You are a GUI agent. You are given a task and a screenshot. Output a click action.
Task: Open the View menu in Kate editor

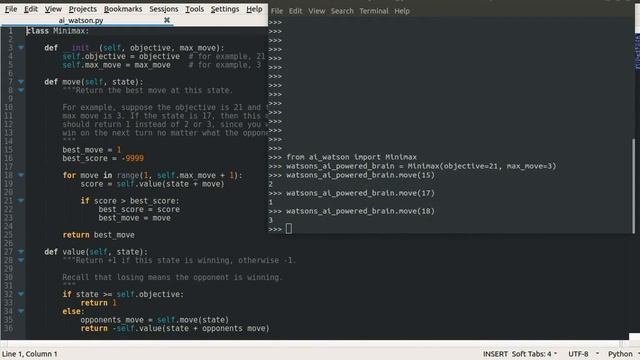[53, 9]
